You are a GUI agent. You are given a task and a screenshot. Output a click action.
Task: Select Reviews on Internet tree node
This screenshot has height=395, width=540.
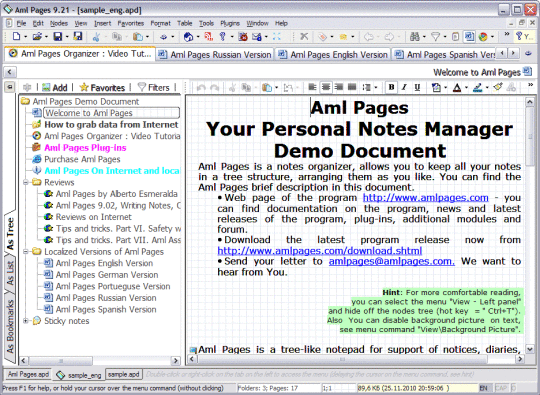click(94, 217)
